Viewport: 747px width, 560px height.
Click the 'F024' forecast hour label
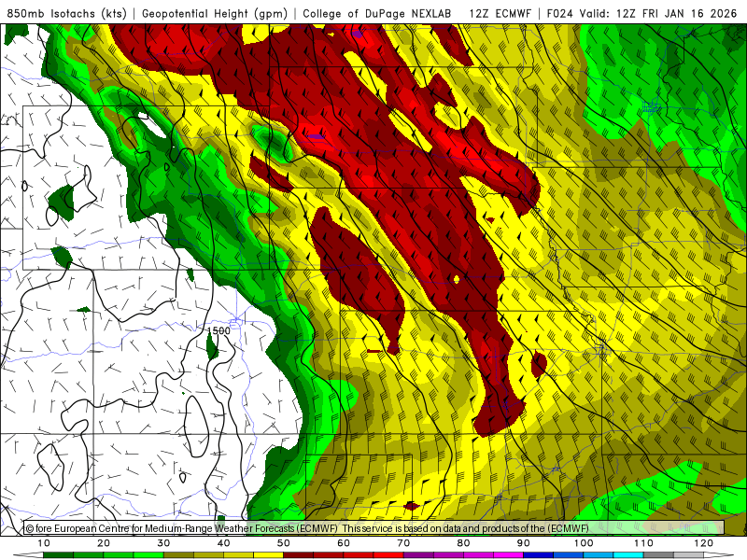click(x=559, y=13)
